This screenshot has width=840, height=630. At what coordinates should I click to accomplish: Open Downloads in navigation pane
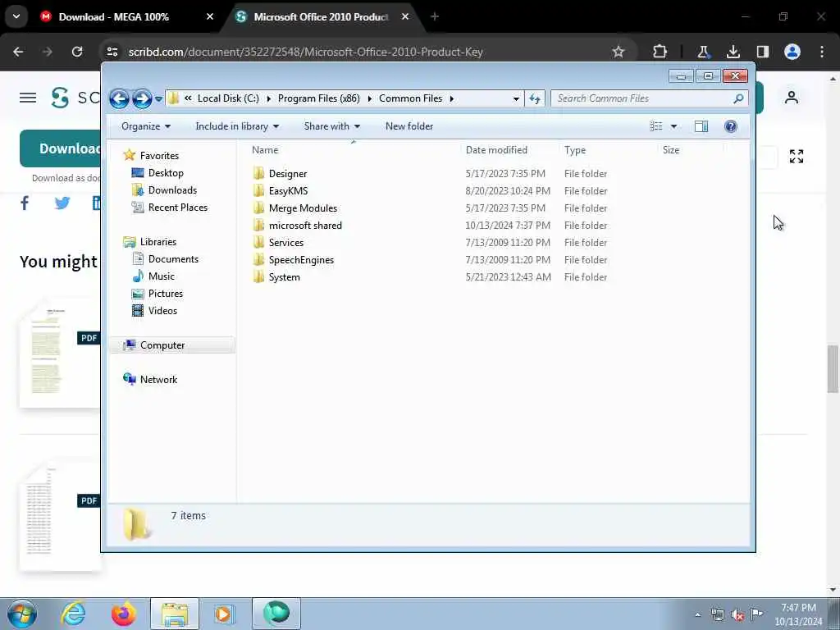[x=172, y=190]
